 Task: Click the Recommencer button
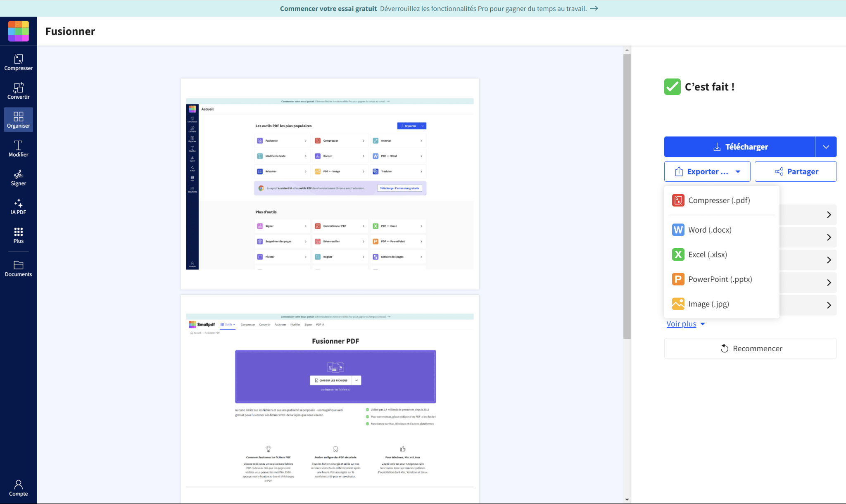point(750,348)
